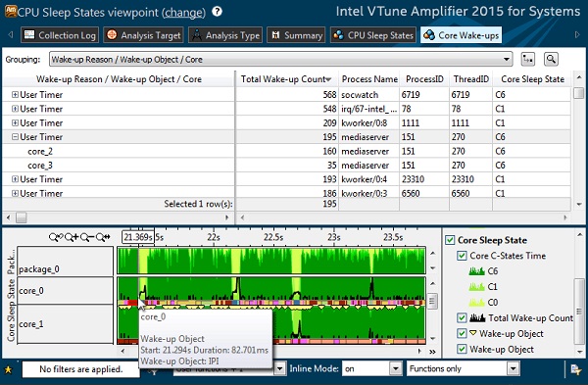Screen dimensions: 588x385
Task: Switch to the Analysis Target tab
Action: [143, 35]
